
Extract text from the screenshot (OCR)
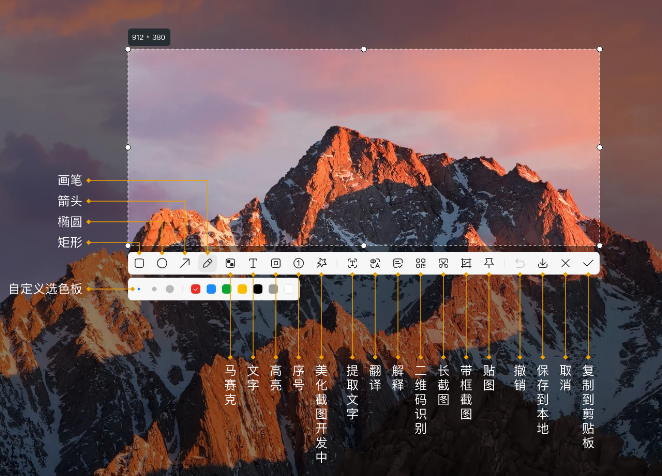tap(353, 264)
